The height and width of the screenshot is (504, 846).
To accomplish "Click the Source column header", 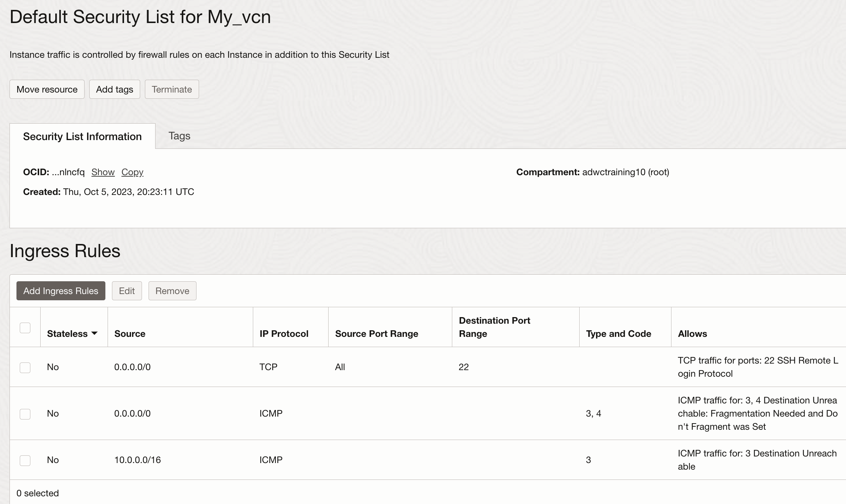I will [130, 333].
